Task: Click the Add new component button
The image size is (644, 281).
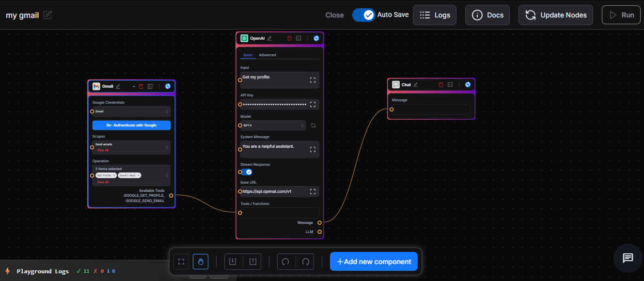Action: click(x=374, y=262)
